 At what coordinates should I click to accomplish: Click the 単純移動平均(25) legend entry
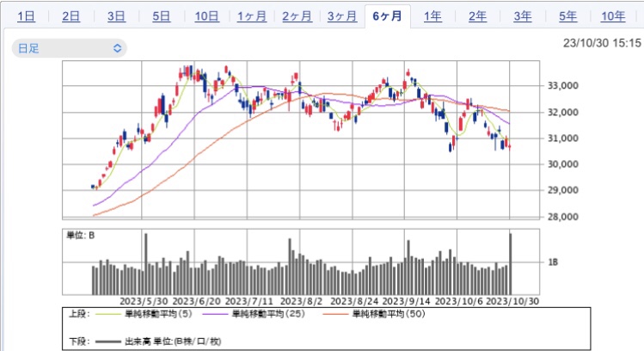click(268, 314)
